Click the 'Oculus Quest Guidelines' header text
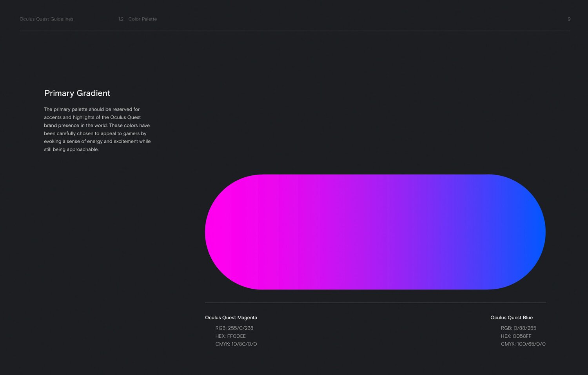588x375 pixels. pos(46,19)
